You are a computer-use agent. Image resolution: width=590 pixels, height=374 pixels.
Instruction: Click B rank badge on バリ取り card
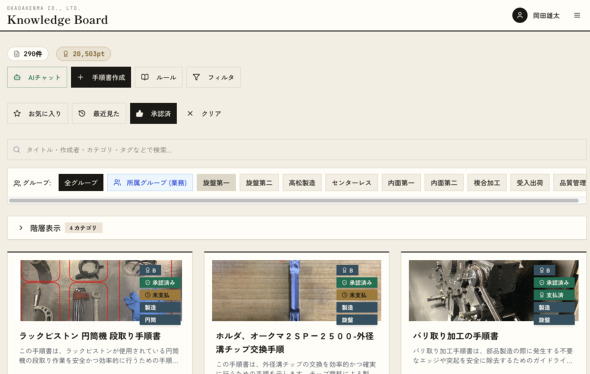click(x=544, y=270)
